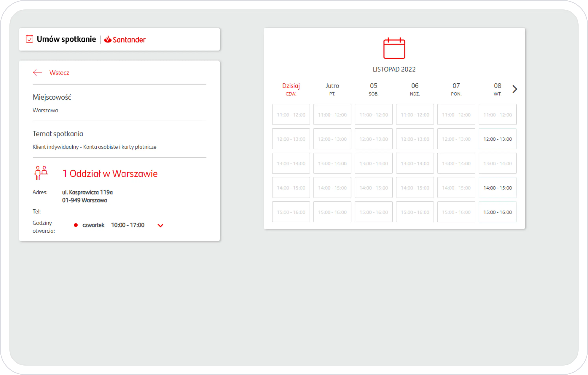This screenshot has height=375, width=588.
Task: Select the Jutro pt. day header
Action: [x=332, y=89]
